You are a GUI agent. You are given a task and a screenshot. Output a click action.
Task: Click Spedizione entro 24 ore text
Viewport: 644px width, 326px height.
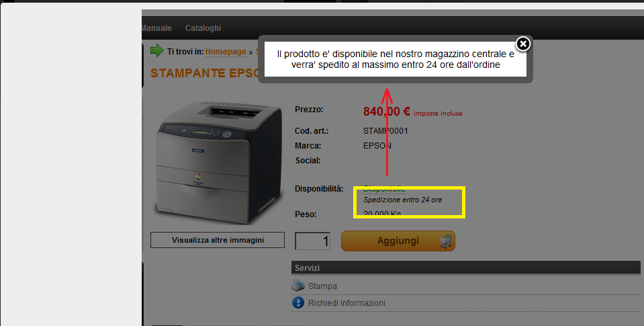402,200
